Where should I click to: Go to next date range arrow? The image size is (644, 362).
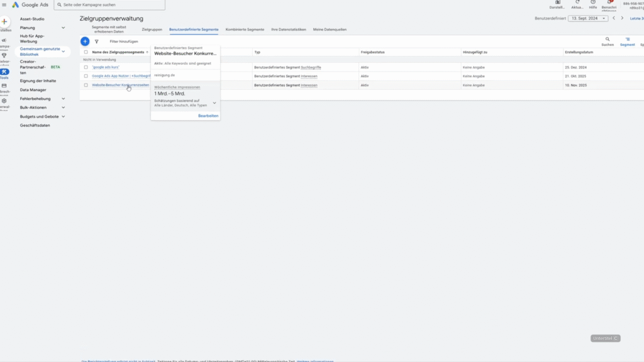coord(622,18)
